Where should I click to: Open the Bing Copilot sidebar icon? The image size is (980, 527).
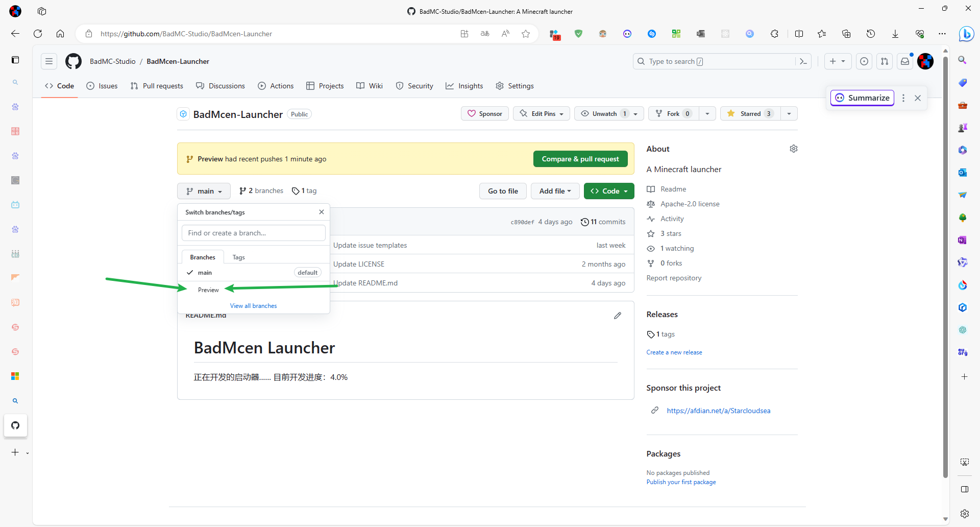click(966, 34)
